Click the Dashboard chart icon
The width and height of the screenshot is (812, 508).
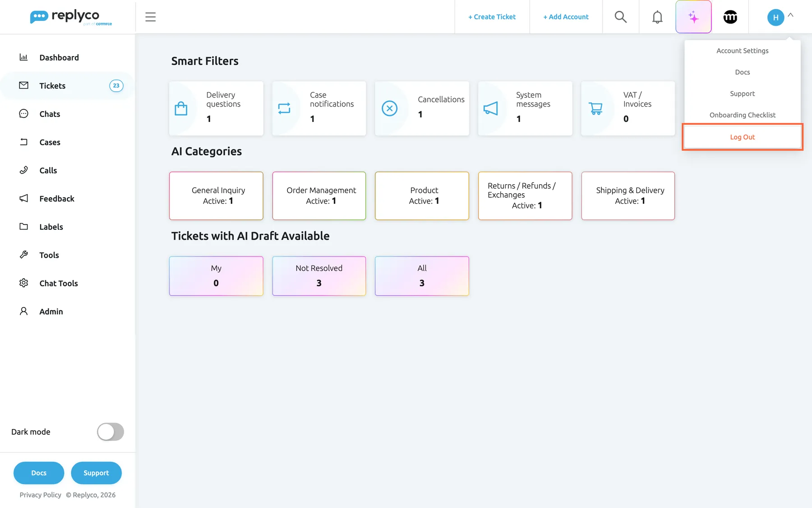[24, 57]
